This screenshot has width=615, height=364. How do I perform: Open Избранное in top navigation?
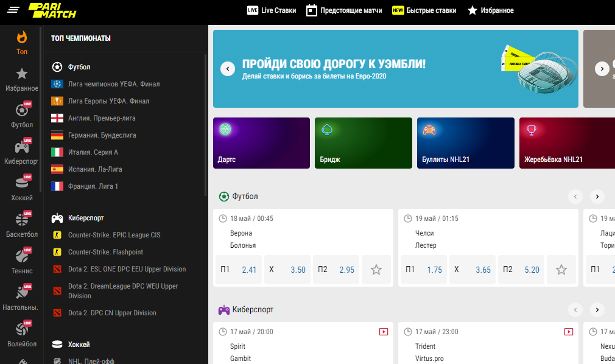coord(491,10)
